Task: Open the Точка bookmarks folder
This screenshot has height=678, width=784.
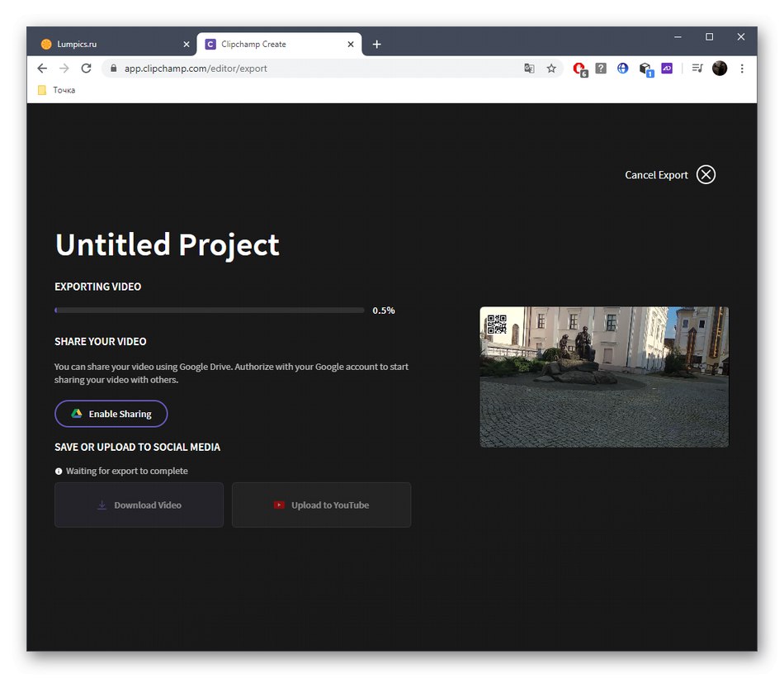Action: [x=56, y=90]
